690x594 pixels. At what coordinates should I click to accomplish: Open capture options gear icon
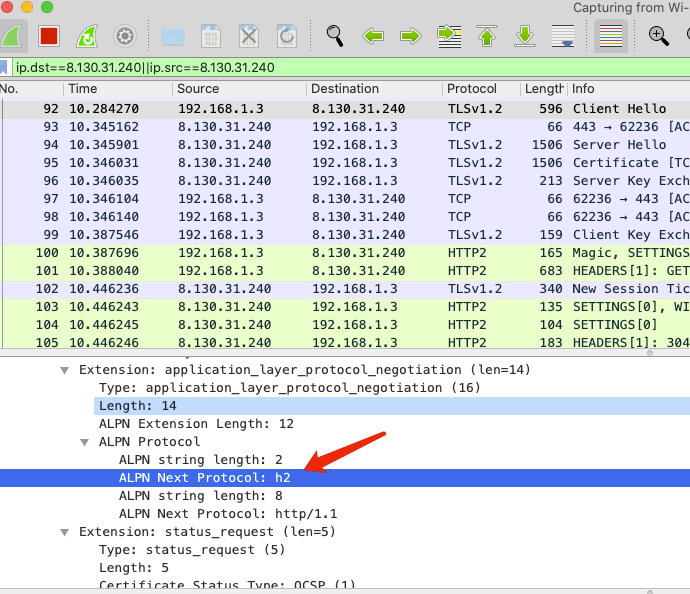125,36
